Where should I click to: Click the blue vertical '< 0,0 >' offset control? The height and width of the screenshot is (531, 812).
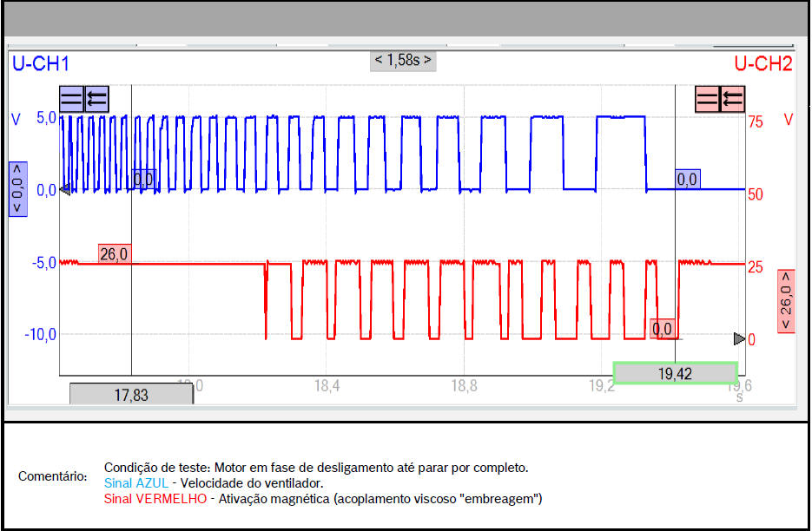pyautogui.click(x=17, y=188)
